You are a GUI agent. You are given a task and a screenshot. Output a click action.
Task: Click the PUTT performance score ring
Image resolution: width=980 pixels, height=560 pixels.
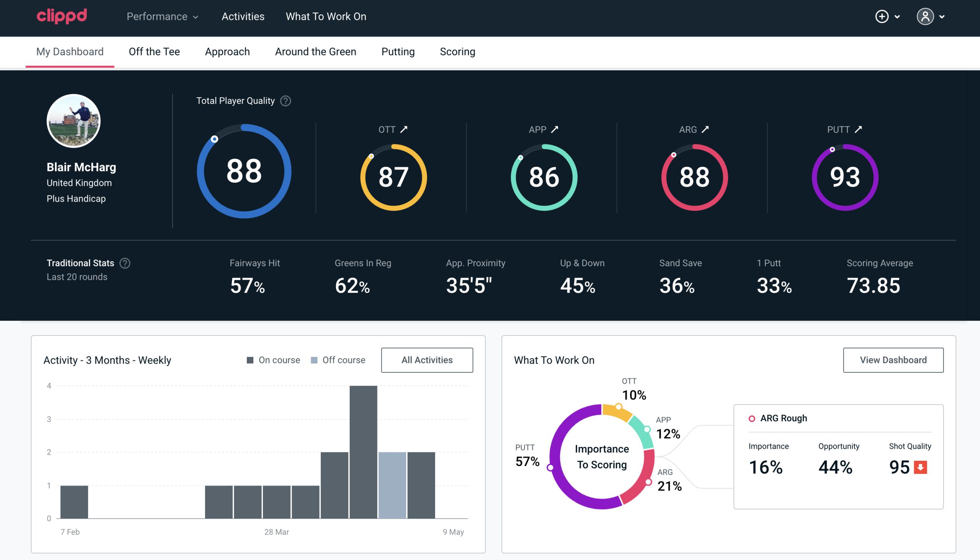tap(845, 176)
